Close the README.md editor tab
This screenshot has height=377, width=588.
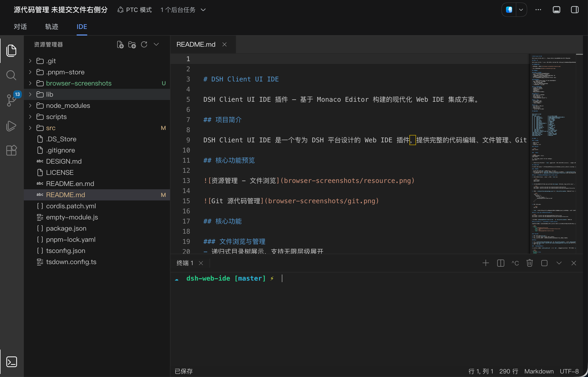click(x=224, y=44)
